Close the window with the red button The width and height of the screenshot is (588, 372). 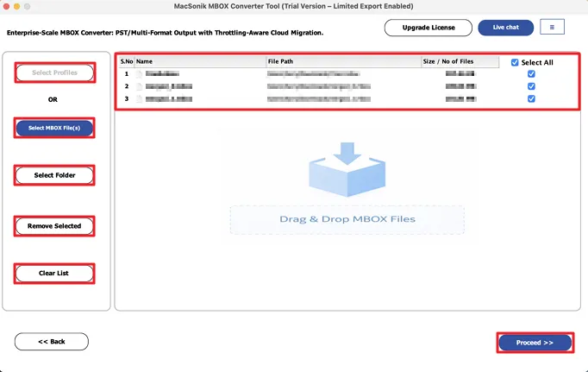[x=6, y=6]
